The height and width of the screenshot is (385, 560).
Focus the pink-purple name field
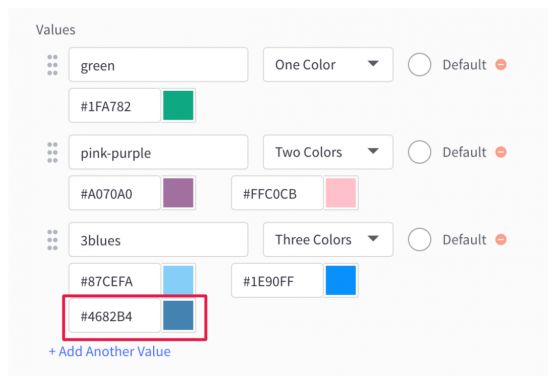(x=158, y=152)
